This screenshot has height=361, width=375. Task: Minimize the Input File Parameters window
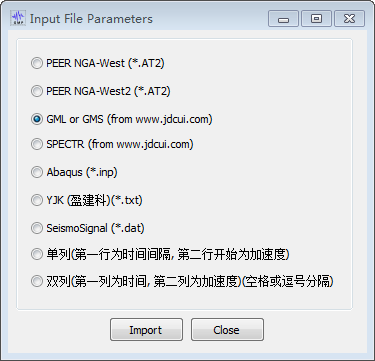coord(283,19)
